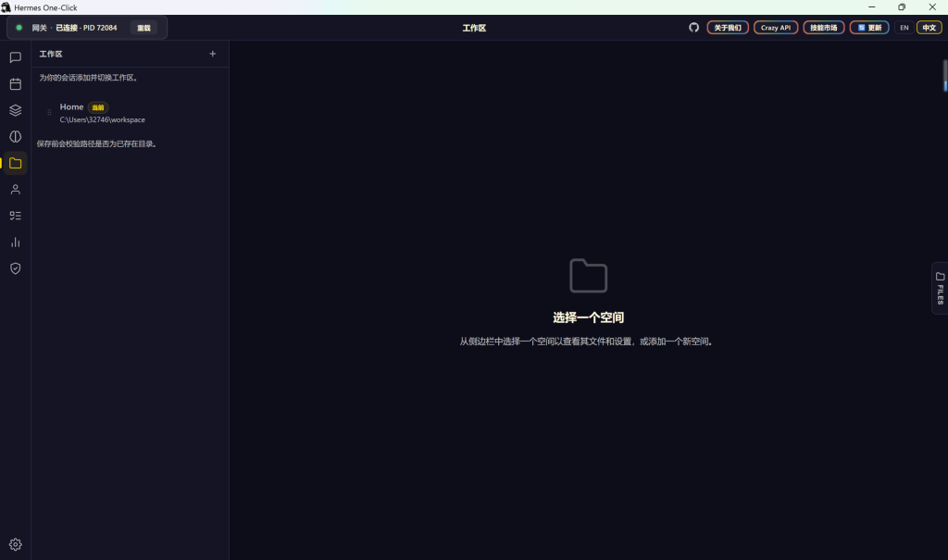Select the Home workspace entry

pos(130,113)
